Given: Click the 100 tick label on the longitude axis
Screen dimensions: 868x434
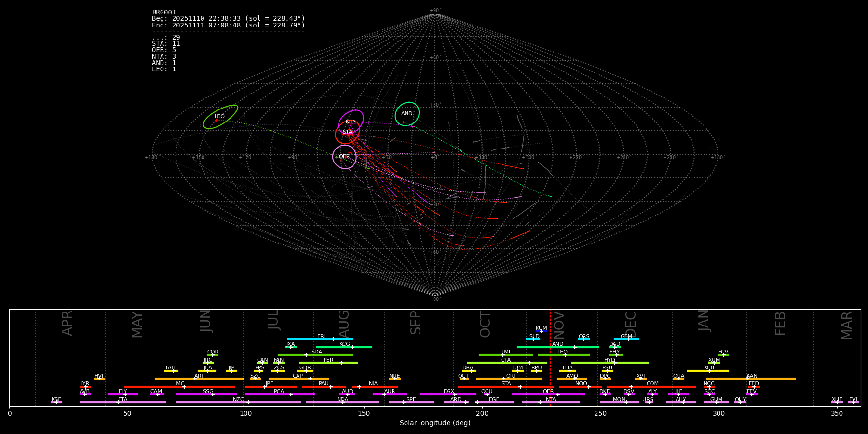Looking at the screenshot, I should [246, 413].
